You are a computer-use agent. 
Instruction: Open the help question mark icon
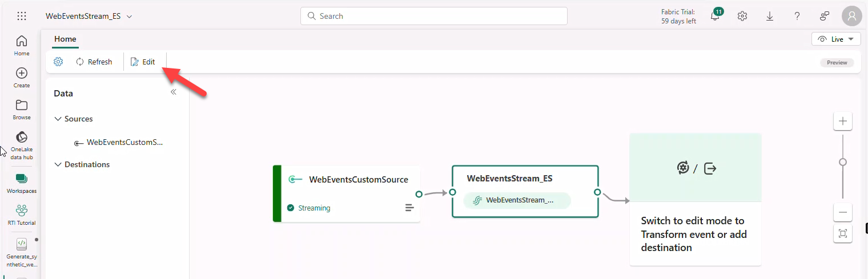point(797,16)
